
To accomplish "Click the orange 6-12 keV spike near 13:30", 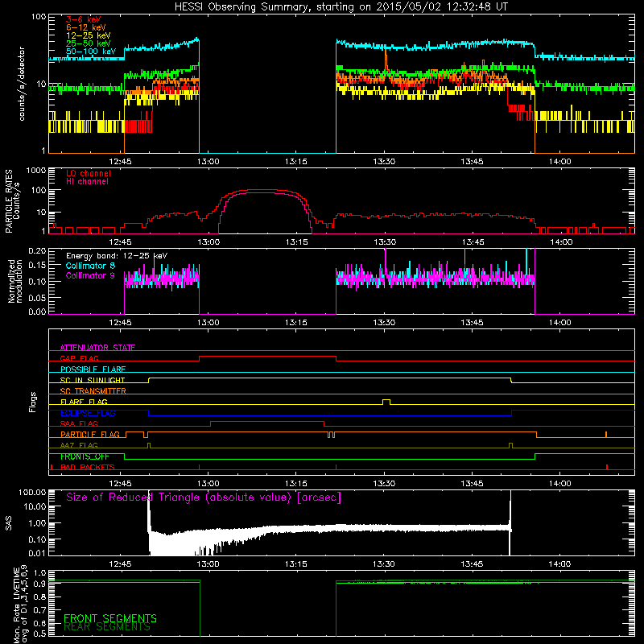I will [386, 60].
